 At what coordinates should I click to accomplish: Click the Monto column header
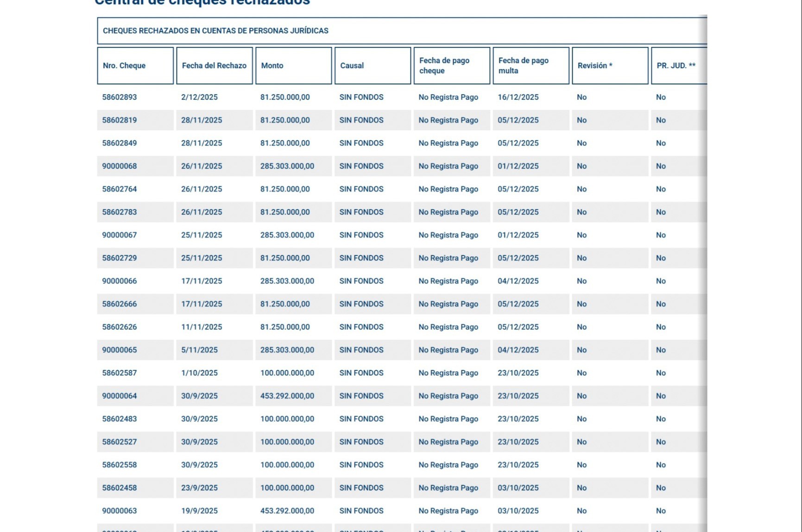pos(294,65)
